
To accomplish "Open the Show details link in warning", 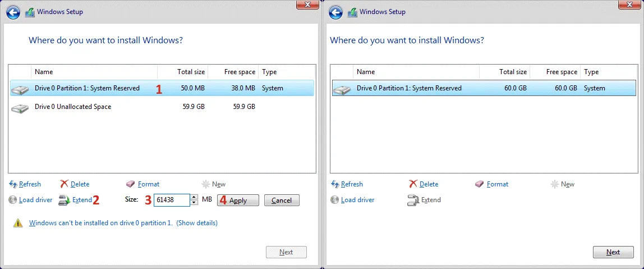I will 197,223.
